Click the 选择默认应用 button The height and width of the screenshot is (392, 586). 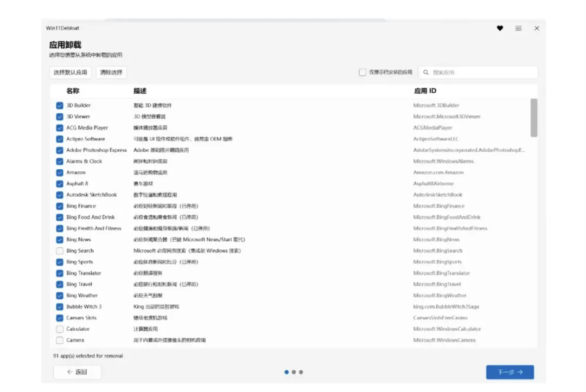click(x=70, y=73)
